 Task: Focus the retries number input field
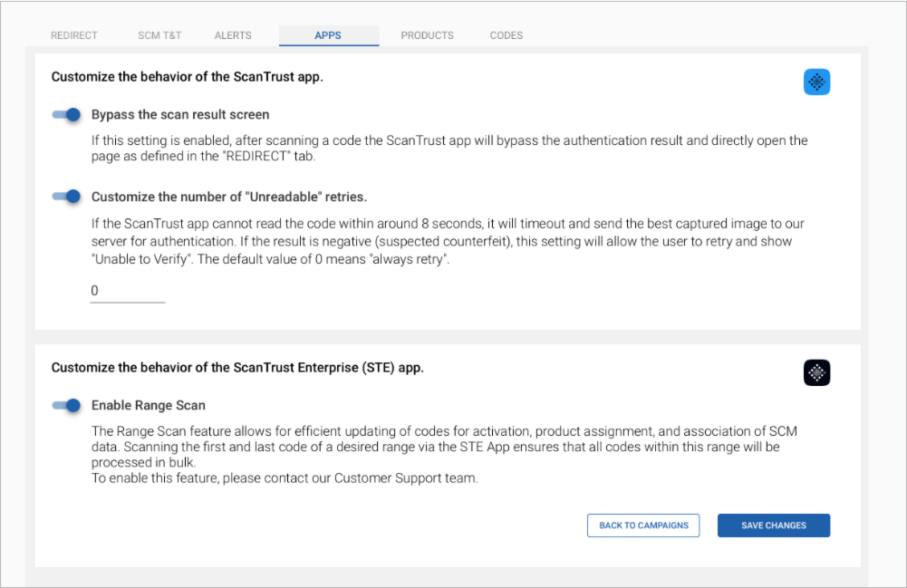click(128, 291)
